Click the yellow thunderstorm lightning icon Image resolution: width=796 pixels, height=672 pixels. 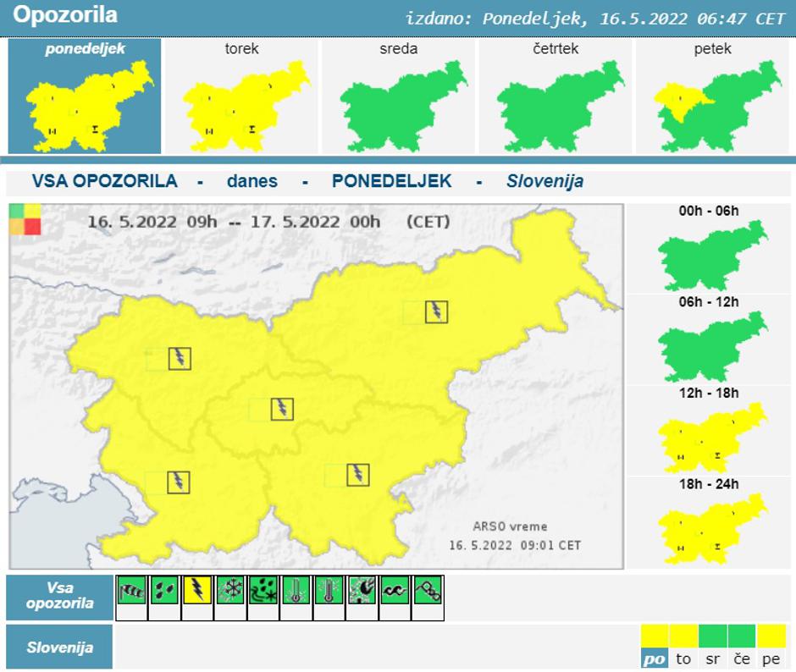click(x=197, y=590)
